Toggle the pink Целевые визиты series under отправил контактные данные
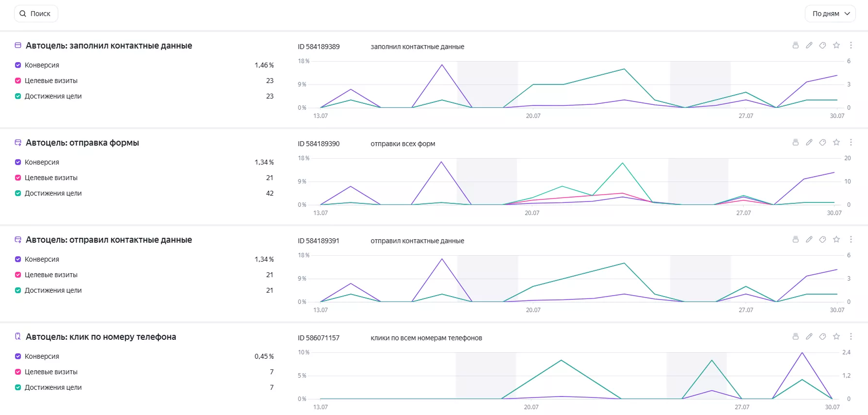Image resolution: width=868 pixels, height=415 pixels. [x=18, y=275]
